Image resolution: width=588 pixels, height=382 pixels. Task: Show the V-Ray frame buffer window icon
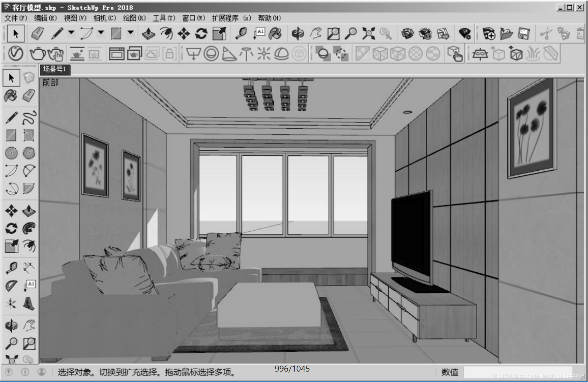(x=117, y=54)
